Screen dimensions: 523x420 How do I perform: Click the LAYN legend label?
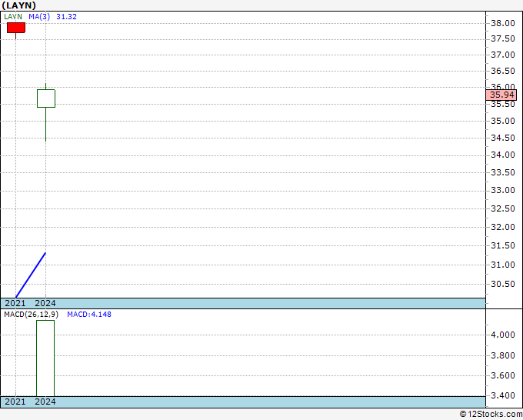[x=13, y=17]
